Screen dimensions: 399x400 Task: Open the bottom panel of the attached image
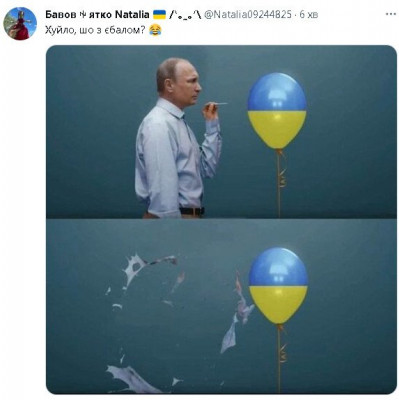pos(221,306)
